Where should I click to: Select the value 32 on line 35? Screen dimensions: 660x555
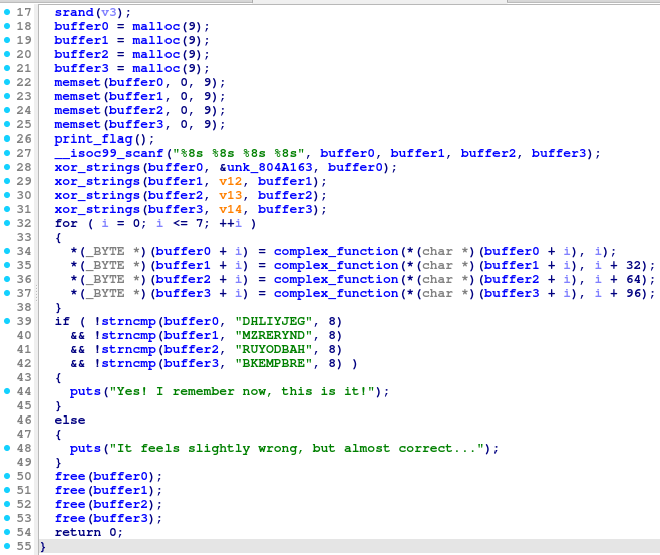click(633, 265)
